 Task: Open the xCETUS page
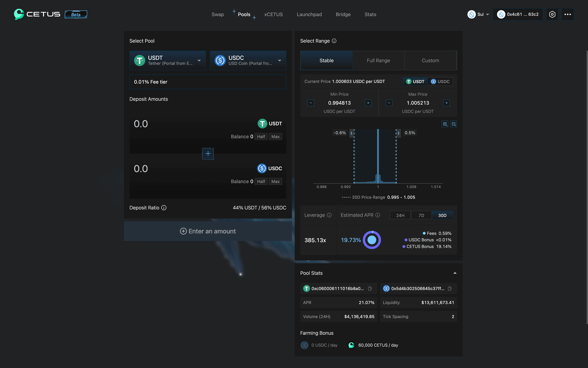(273, 14)
